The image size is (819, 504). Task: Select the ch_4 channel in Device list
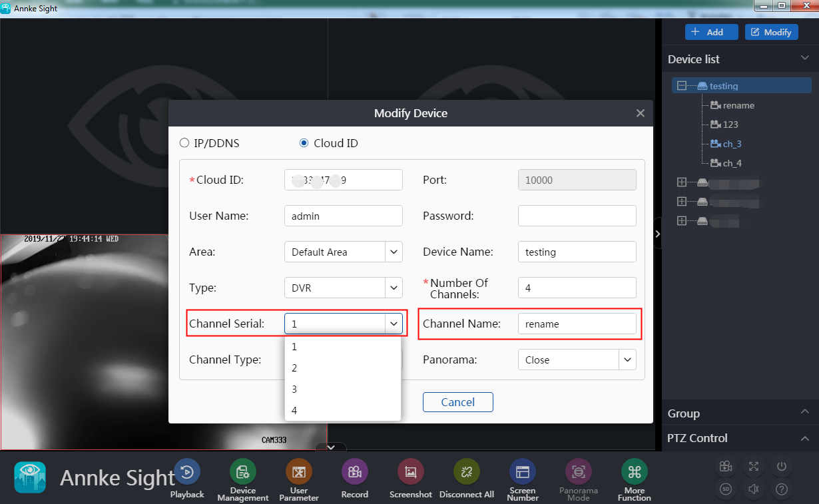pyautogui.click(x=725, y=163)
